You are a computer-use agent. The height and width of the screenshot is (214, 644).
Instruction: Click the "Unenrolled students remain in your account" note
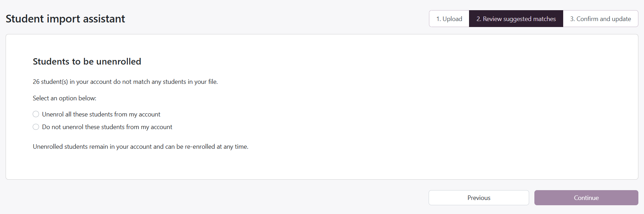click(141, 147)
